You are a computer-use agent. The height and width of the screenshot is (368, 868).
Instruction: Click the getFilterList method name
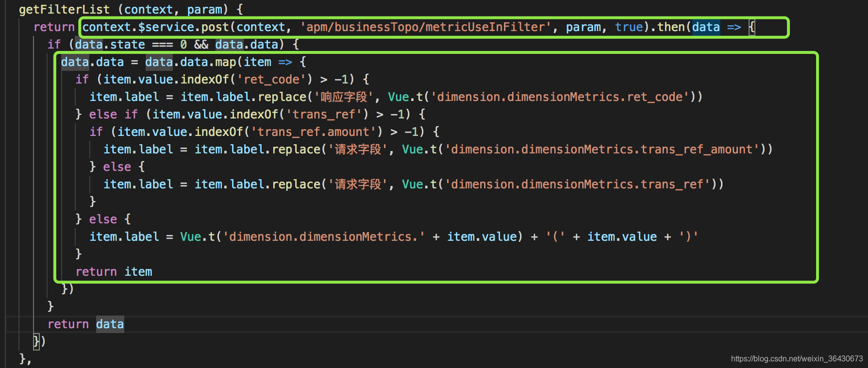point(65,9)
